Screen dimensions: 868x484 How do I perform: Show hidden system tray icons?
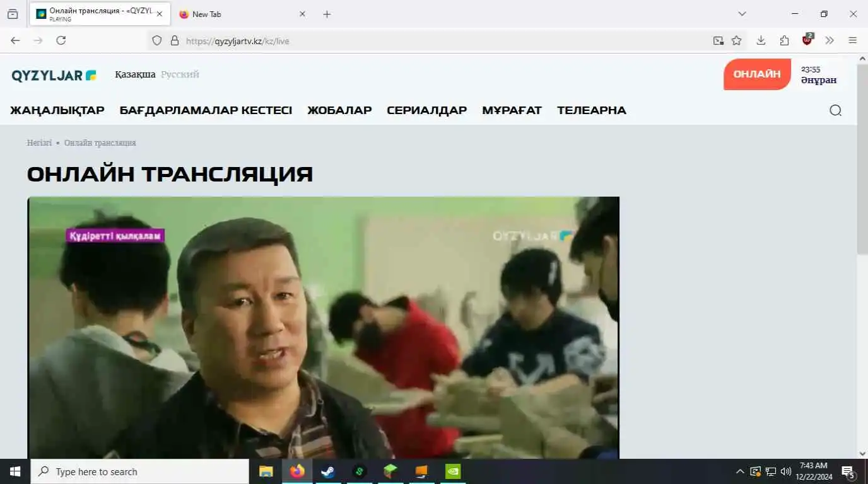click(740, 471)
